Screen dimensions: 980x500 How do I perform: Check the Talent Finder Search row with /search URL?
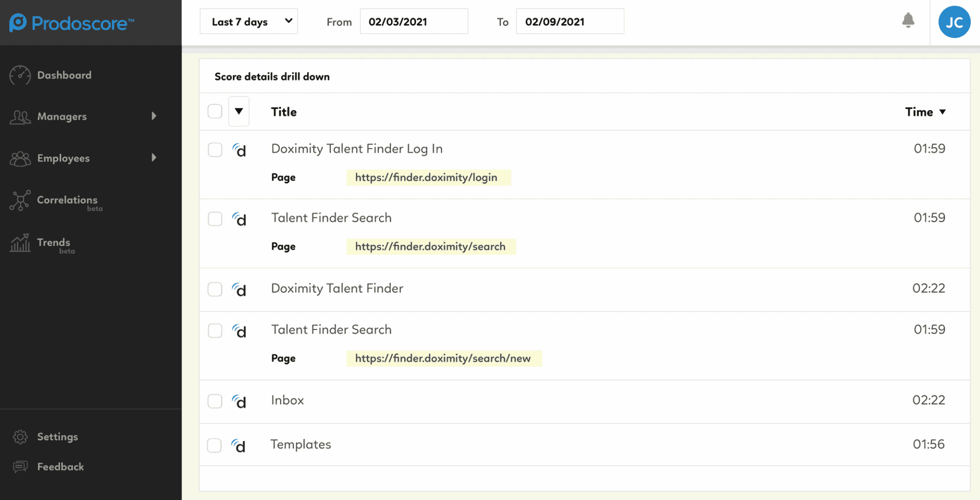coord(215,219)
